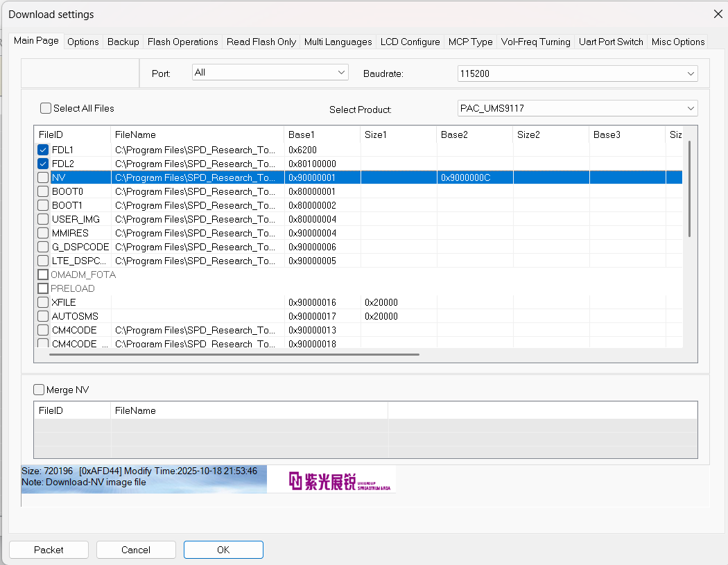Switch to the Flash Operations tab

point(182,42)
